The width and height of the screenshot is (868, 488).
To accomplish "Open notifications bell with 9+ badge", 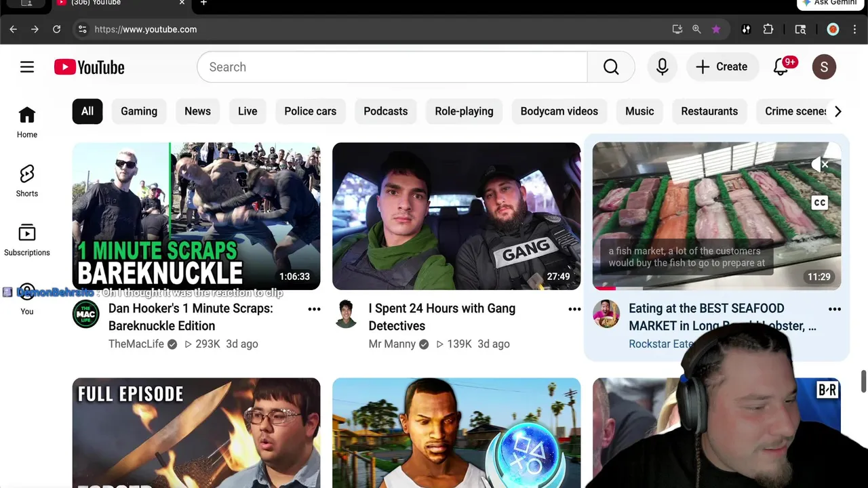I will pyautogui.click(x=782, y=66).
